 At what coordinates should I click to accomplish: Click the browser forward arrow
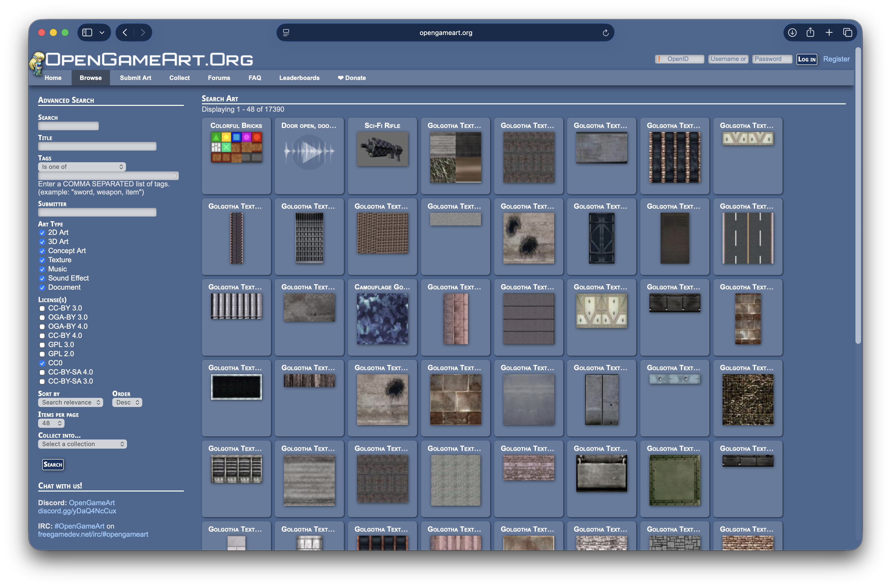[142, 33]
